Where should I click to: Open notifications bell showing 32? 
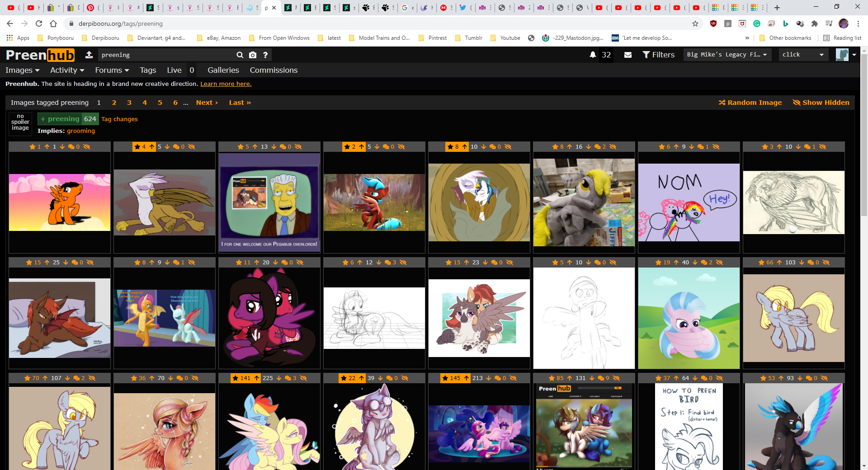coord(593,55)
